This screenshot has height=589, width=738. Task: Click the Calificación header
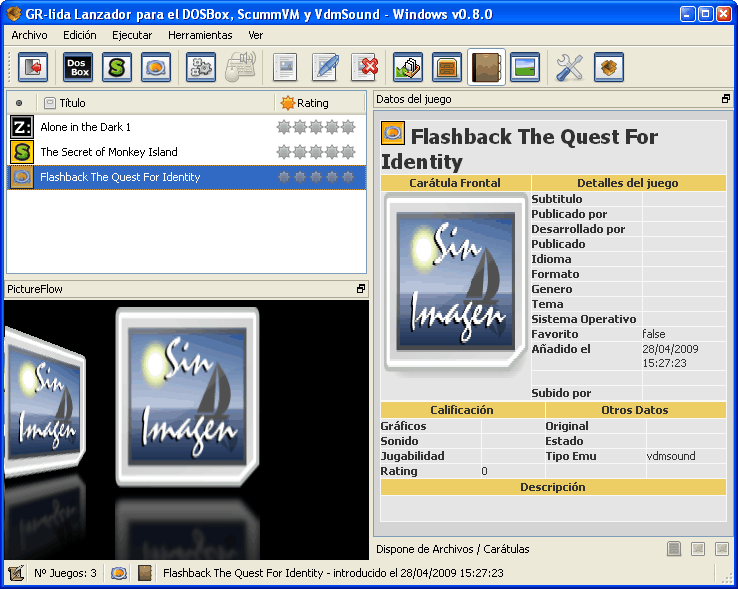pyautogui.click(x=462, y=410)
